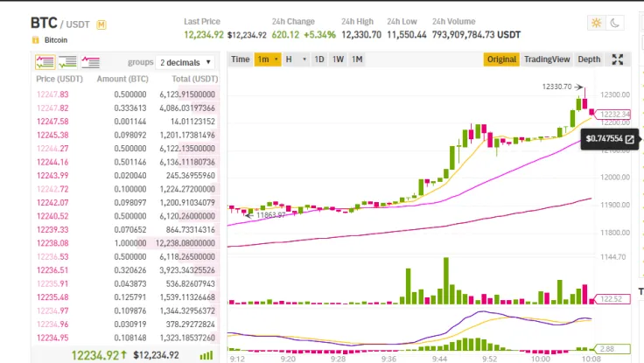Viewport: 644px width, 363px height.
Task: Open the external link icon on price tooltip
Action: coord(629,139)
